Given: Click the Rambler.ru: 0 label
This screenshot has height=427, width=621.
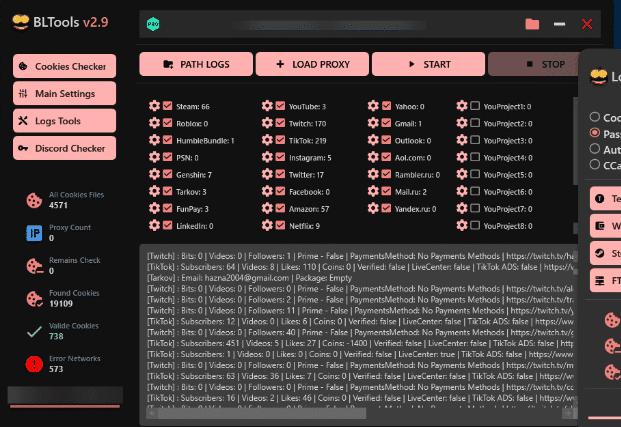Looking at the screenshot, I should pyautogui.click(x=417, y=175).
